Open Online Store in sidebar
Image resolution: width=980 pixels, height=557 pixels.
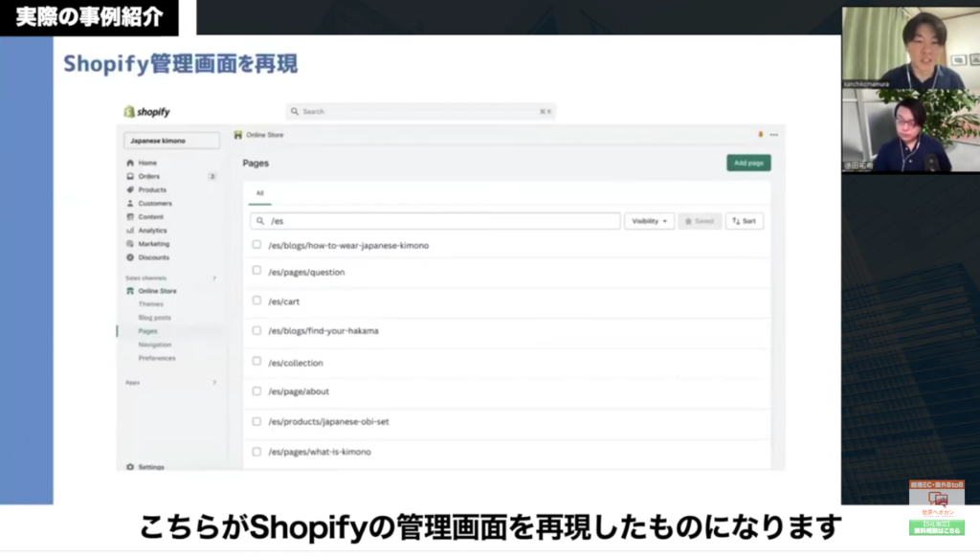[157, 291]
